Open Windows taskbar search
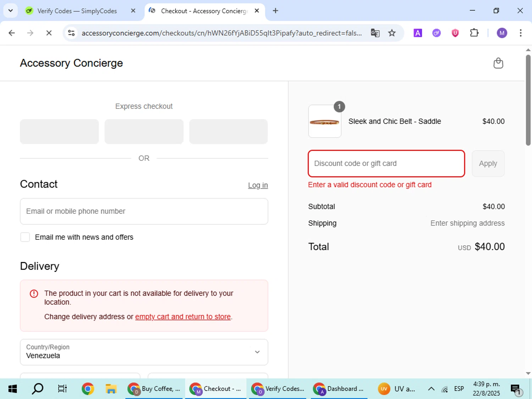 [38, 389]
